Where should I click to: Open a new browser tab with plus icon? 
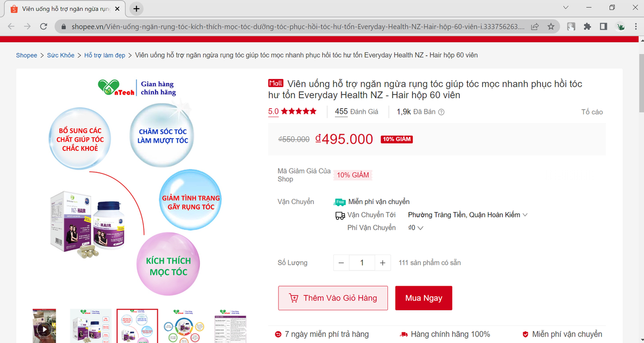pos(137,9)
